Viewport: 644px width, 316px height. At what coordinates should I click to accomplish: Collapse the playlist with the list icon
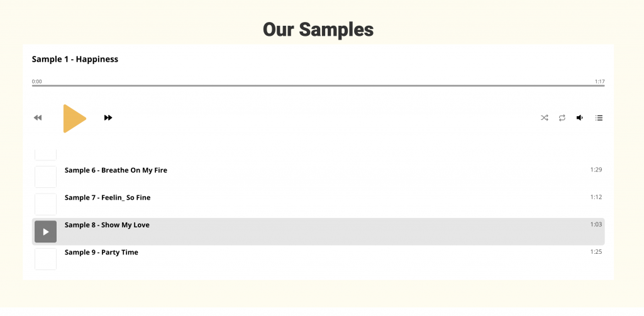599,117
